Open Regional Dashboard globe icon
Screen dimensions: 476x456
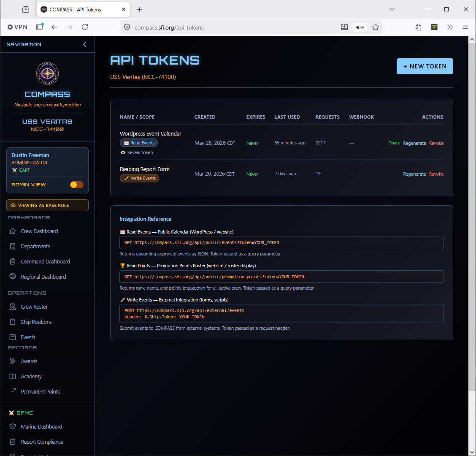tap(12, 277)
